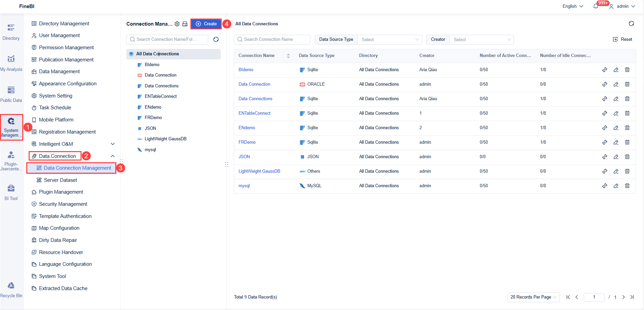
Task: Click the Search Connection Name input field
Action: pyautogui.click(x=272, y=39)
